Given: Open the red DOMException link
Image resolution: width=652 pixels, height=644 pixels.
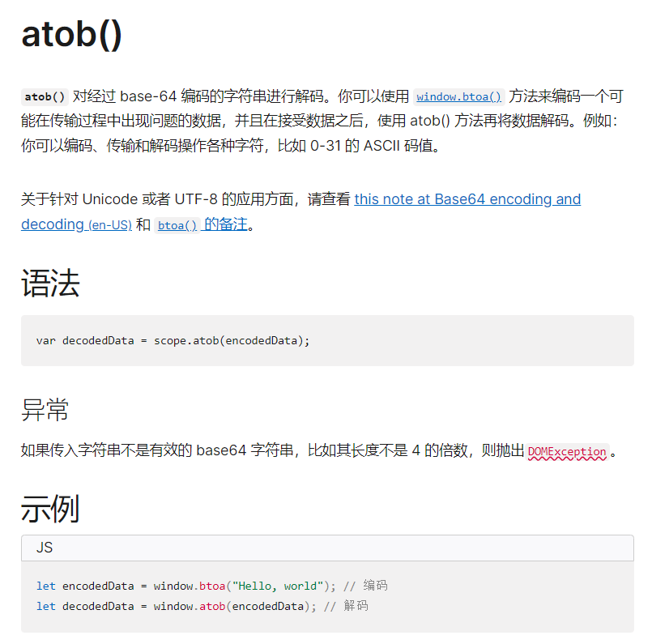Looking at the screenshot, I should pos(567,451).
